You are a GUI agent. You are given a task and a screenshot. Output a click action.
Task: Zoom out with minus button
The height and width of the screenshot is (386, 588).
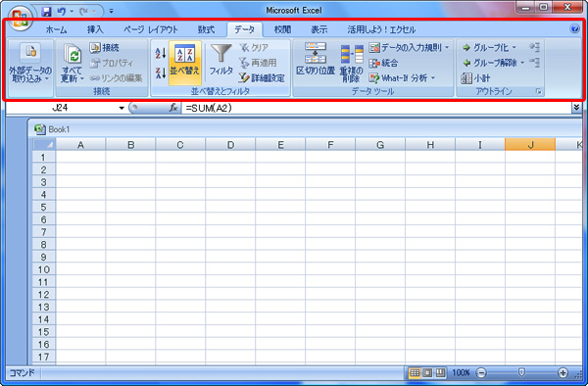481,372
